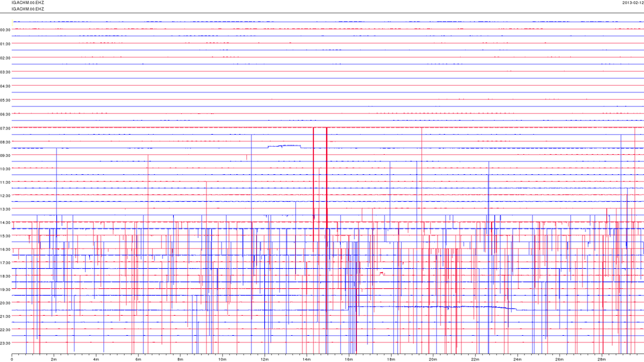Click the 02:30 time label

tap(5, 58)
